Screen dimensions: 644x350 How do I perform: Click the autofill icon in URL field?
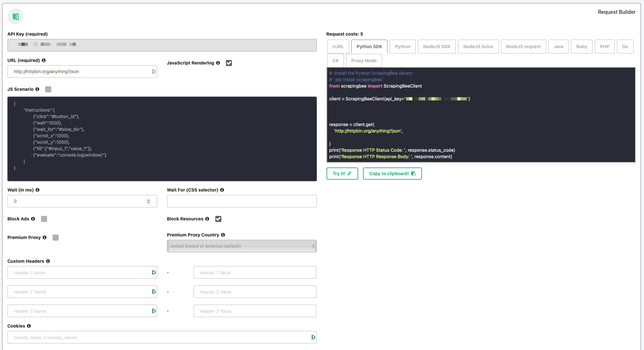point(154,72)
